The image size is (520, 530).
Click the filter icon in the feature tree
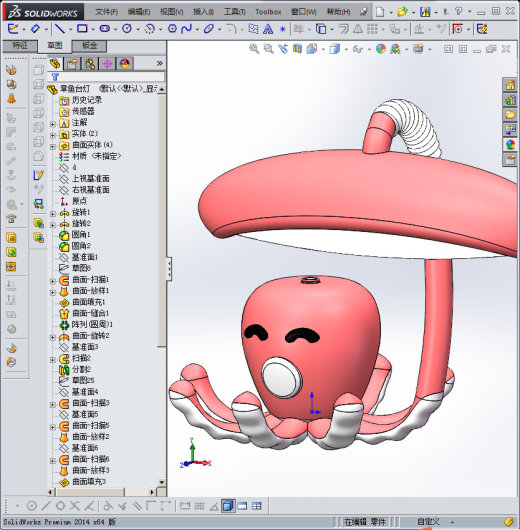[55, 77]
